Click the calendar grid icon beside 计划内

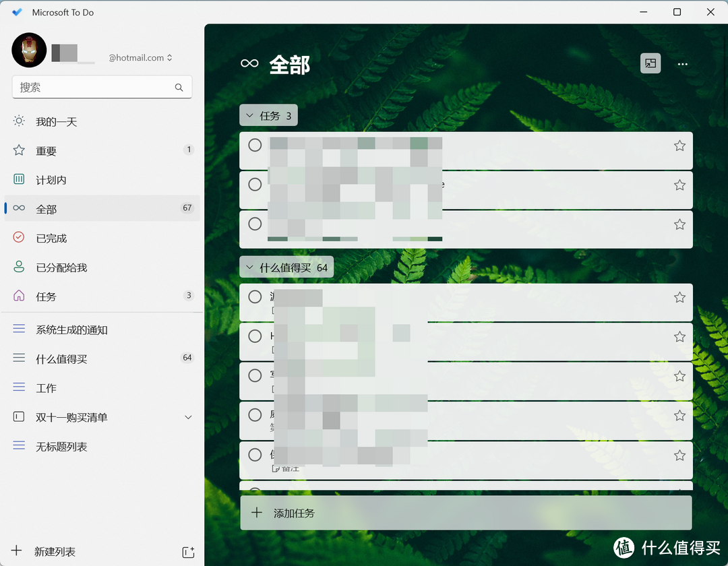coord(19,179)
